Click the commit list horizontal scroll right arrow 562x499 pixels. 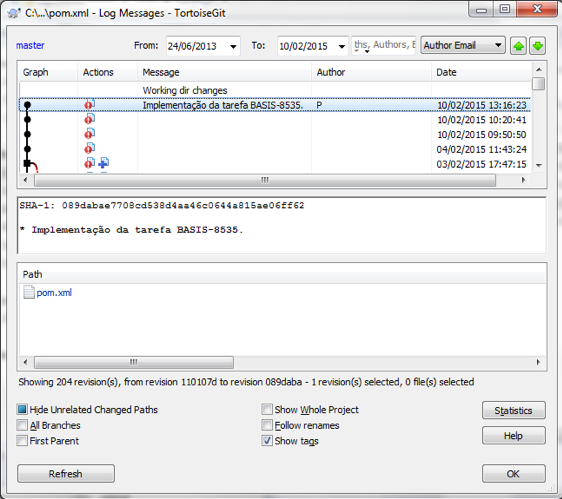click(524, 180)
